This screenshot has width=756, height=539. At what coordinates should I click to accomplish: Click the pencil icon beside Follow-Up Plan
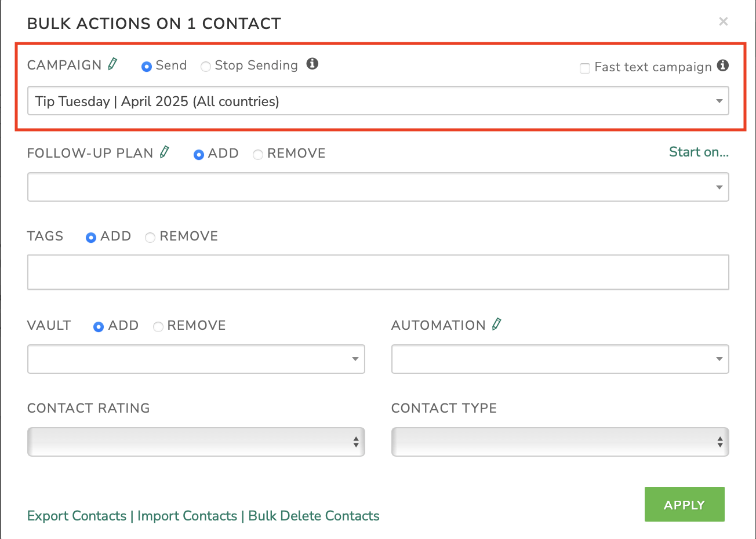165,152
